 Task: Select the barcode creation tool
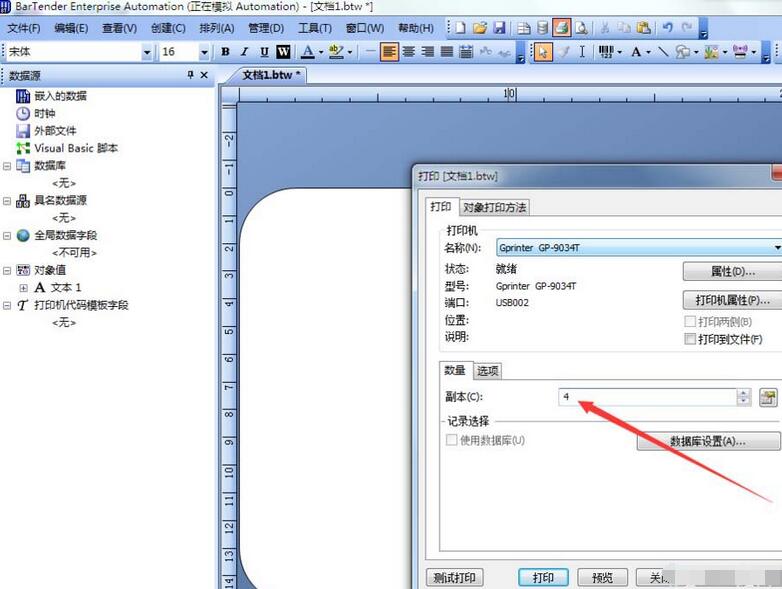coord(607,52)
